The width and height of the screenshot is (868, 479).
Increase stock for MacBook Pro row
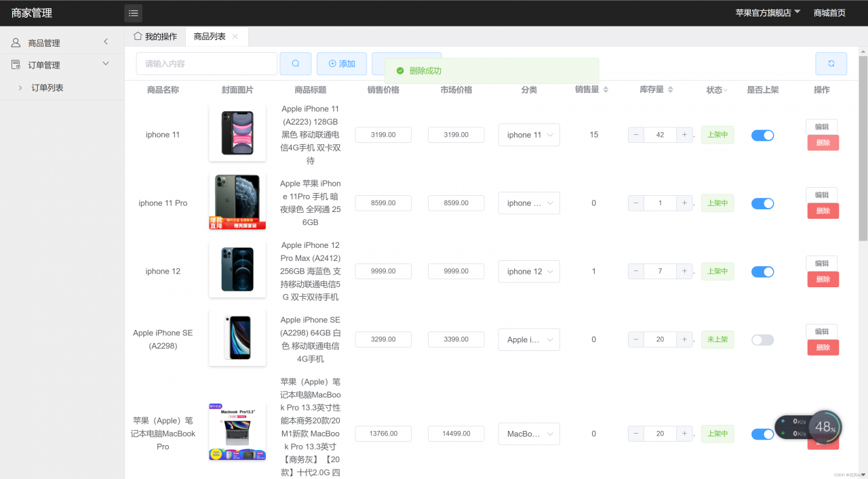[684, 434]
